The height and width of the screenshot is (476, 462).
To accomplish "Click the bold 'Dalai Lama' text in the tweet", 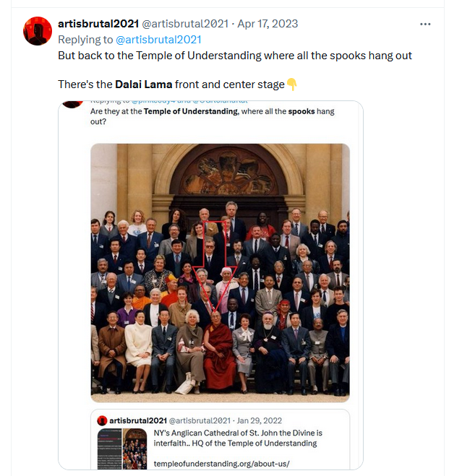I will click(144, 85).
